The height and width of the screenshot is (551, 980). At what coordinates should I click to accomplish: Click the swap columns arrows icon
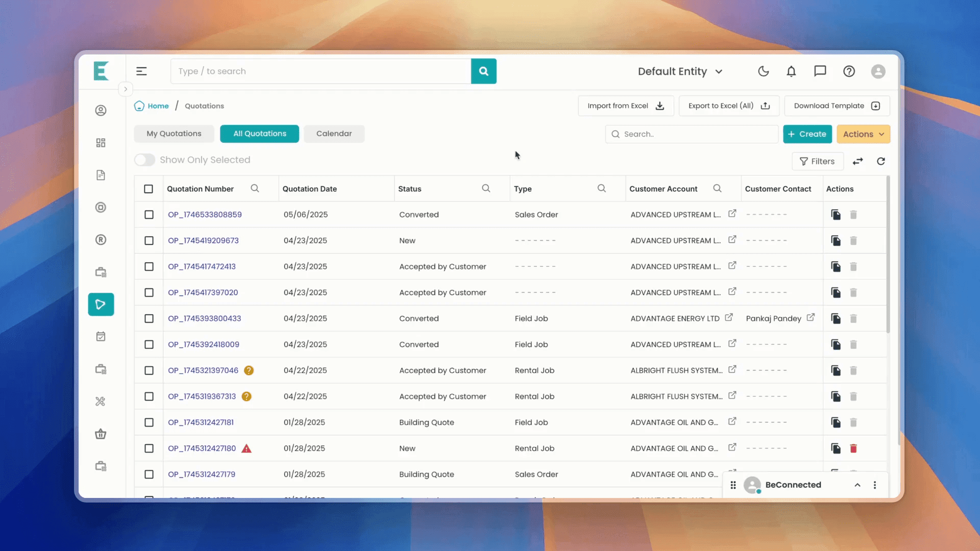point(858,161)
